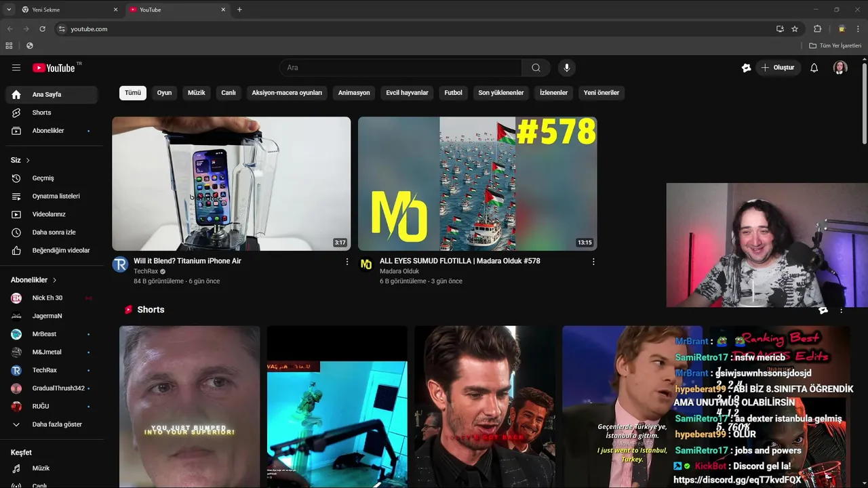Close the YouTube browser tab

click(x=223, y=9)
